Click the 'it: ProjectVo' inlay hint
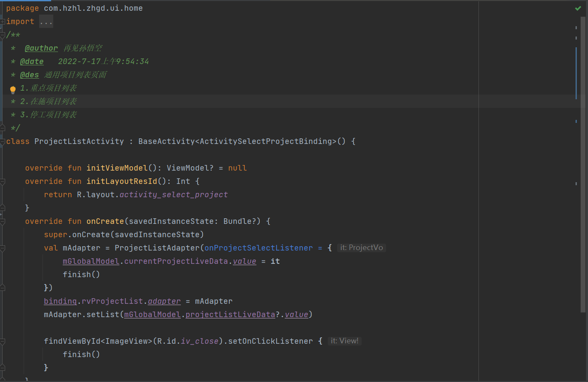Screen dimensions: 588x382 point(361,248)
